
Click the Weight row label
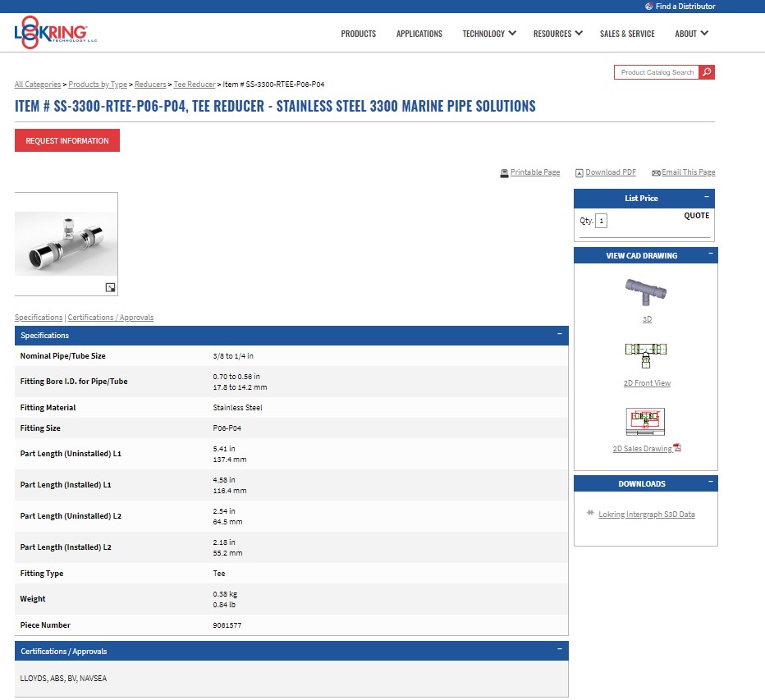coord(33,599)
